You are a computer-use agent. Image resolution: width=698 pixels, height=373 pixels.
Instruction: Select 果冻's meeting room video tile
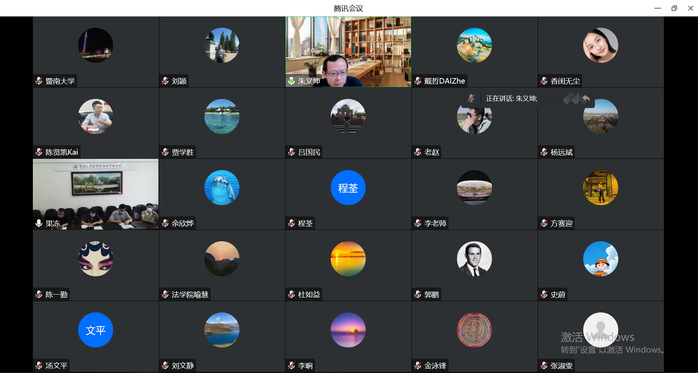(x=96, y=194)
